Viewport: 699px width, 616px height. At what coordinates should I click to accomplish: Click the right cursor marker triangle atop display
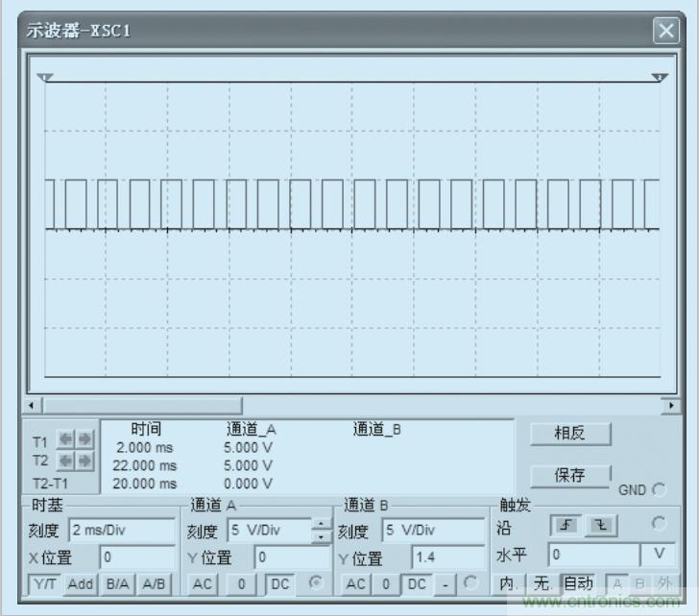click(x=658, y=77)
